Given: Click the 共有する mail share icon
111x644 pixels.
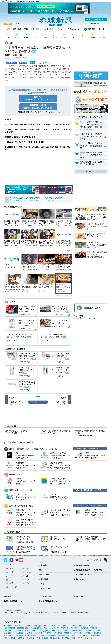Looking at the screenshot, I should (x=44, y=63).
